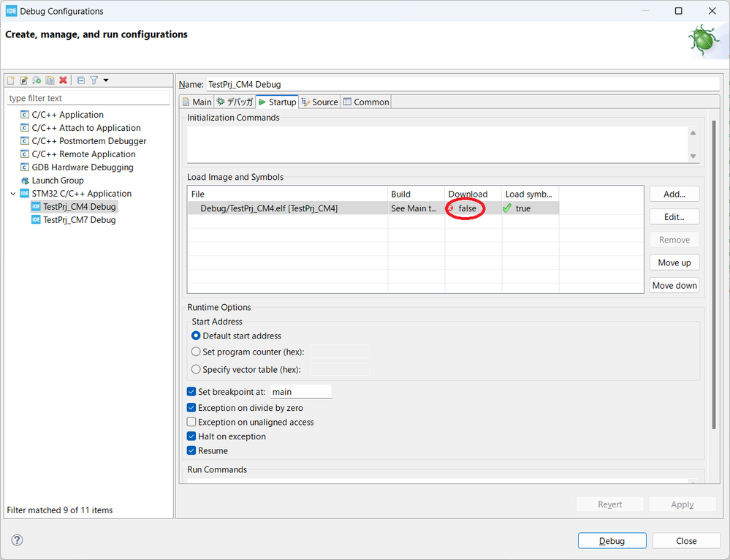Toggle Set breakpoint at checkbox

click(191, 391)
